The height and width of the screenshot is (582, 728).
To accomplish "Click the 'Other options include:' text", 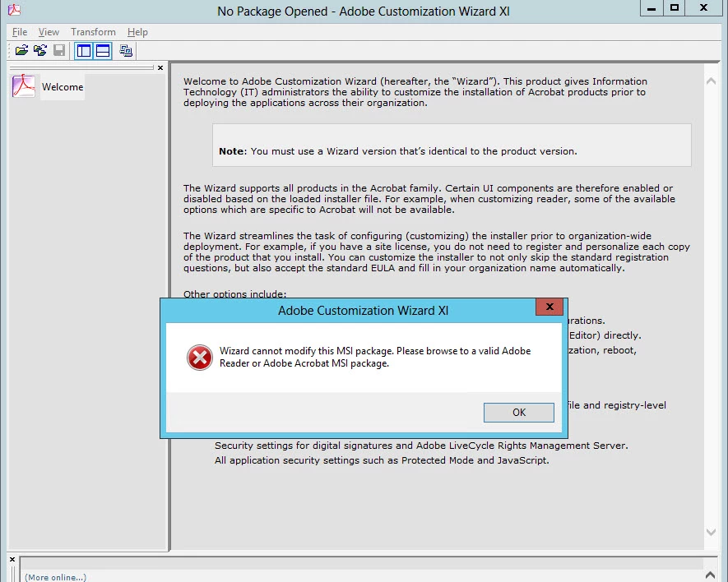I will click(235, 293).
